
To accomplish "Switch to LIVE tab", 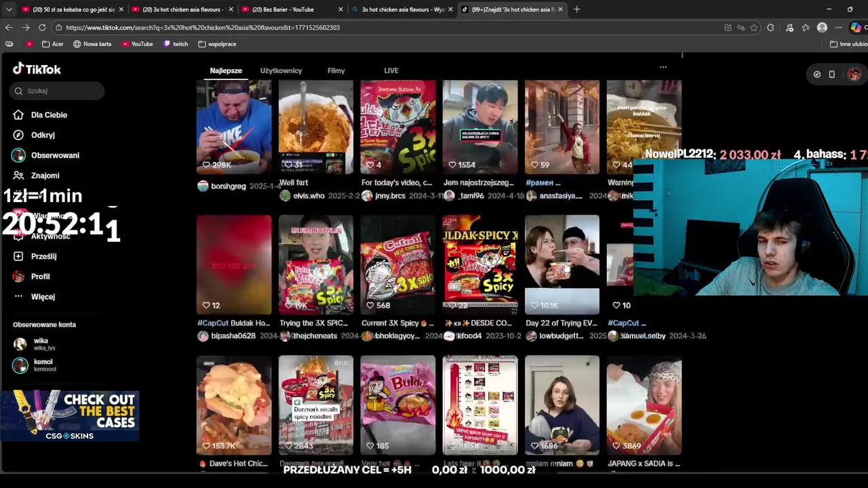I will tap(391, 70).
